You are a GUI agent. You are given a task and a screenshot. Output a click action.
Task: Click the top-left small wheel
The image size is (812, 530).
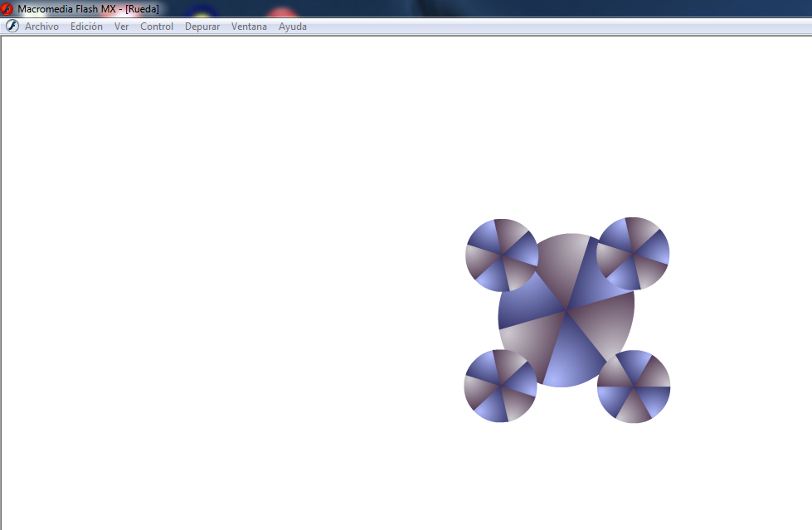click(502, 255)
